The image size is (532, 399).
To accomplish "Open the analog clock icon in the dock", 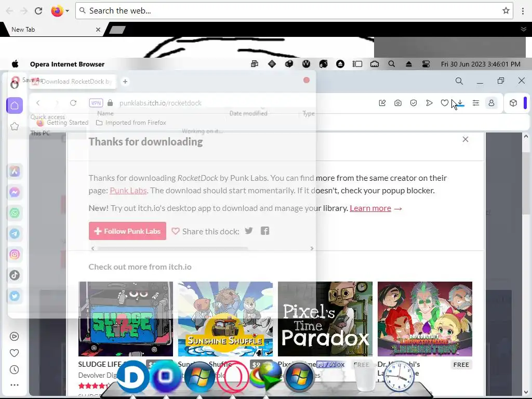I will pyautogui.click(x=399, y=377).
